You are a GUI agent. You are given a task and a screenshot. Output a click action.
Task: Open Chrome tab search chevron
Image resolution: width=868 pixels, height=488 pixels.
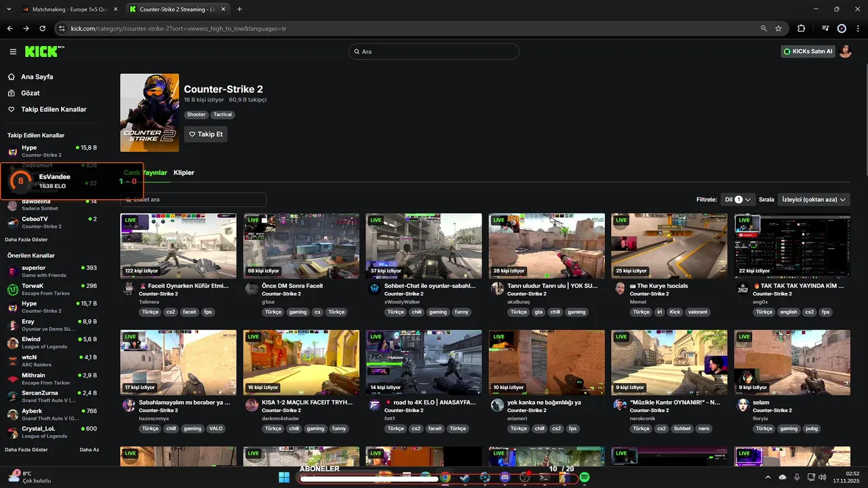pyautogui.click(x=8, y=9)
